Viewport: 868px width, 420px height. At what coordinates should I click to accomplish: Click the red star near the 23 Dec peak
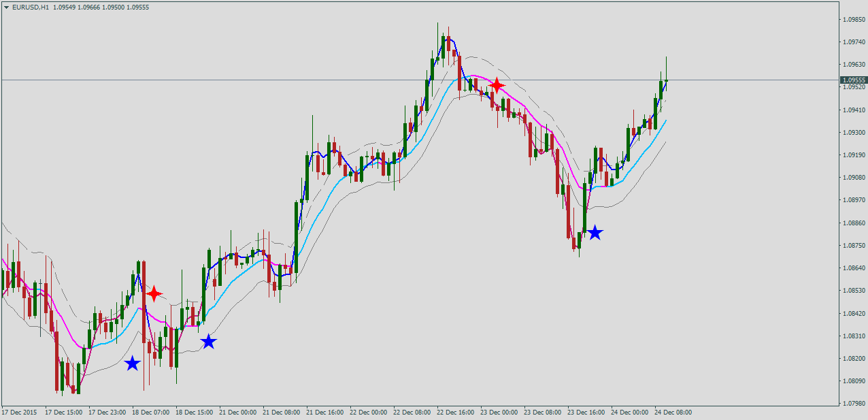pyautogui.click(x=497, y=85)
